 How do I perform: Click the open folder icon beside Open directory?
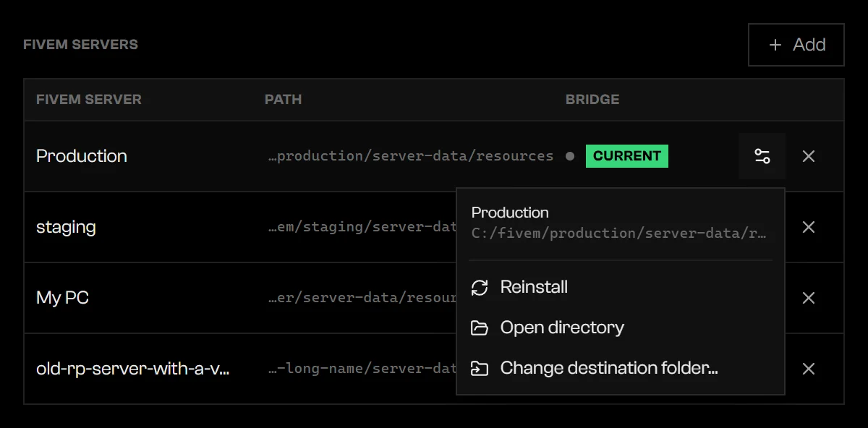pos(480,328)
